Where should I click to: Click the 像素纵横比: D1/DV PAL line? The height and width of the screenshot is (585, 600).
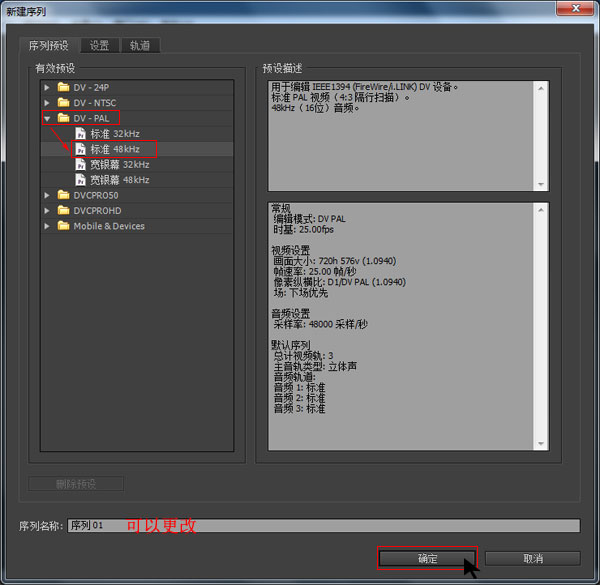pos(340,282)
